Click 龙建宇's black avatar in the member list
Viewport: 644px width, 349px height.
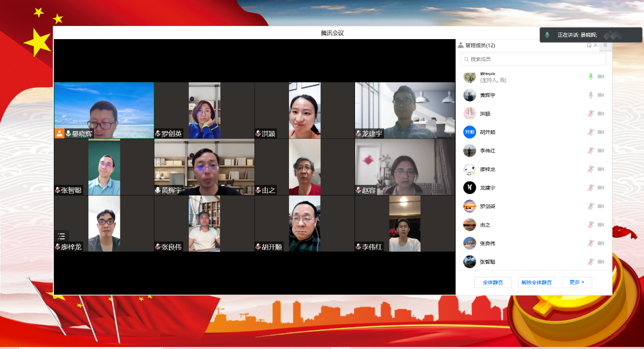[469, 188]
